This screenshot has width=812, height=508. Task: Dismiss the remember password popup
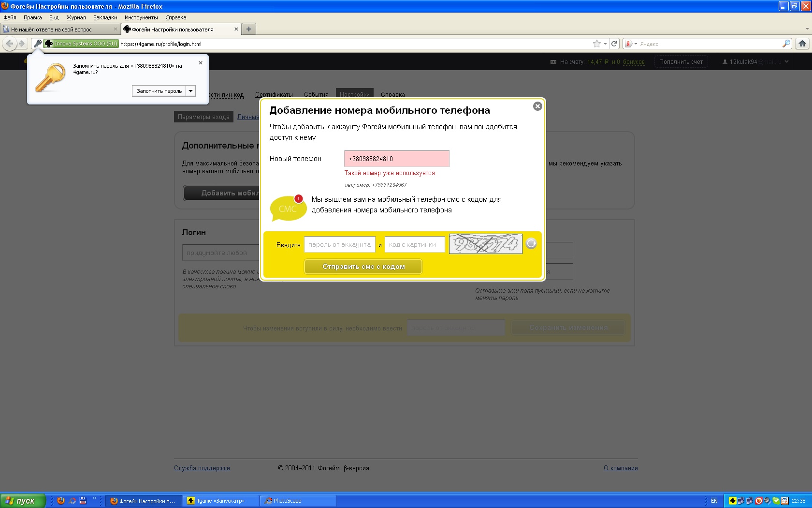click(201, 63)
